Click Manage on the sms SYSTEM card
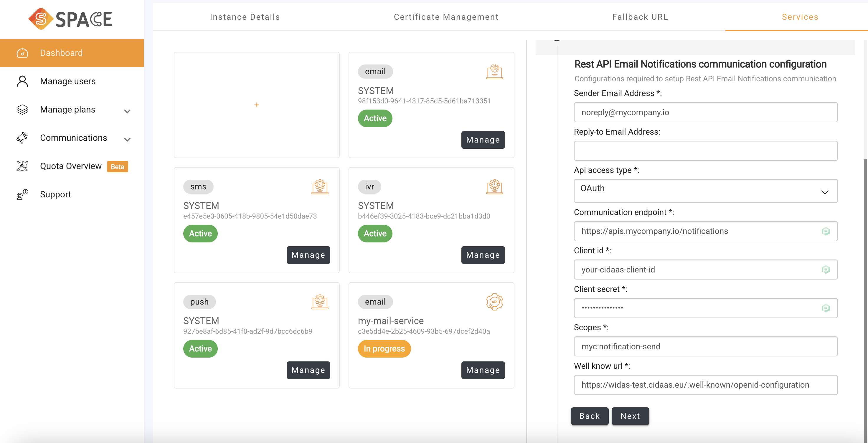 [x=308, y=255]
